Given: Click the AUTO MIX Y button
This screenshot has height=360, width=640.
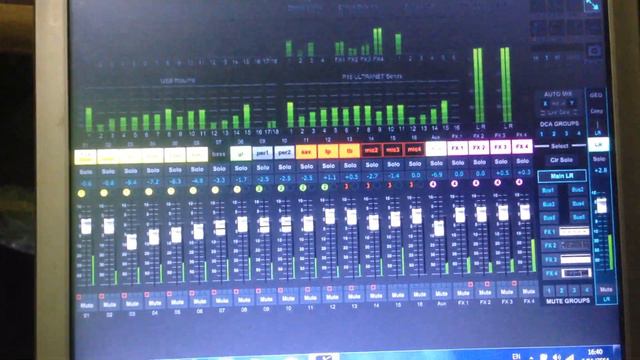Looking at the screenshot, I should tap(571, 103).
